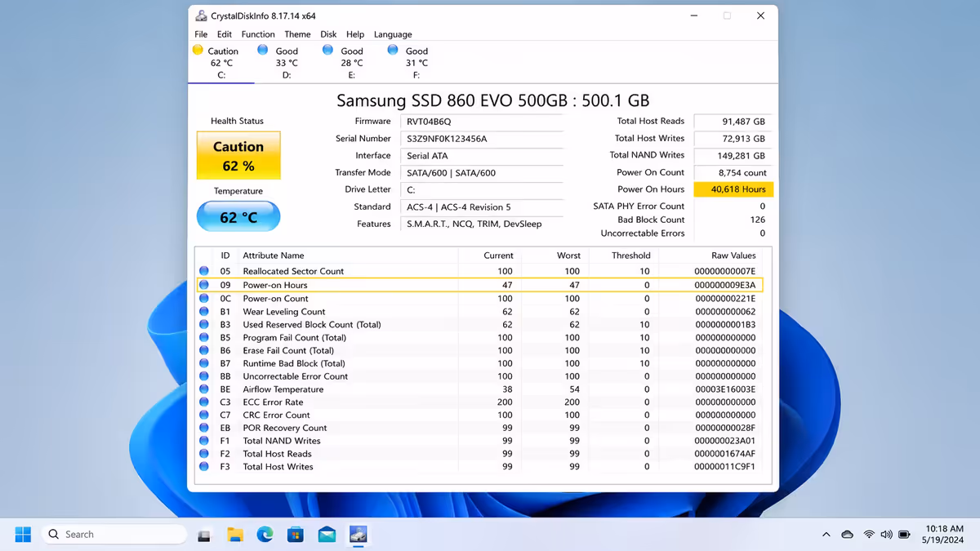Screen dimensions: 980x551
Task: Click the status orb for Total Host Reads row
Action: 204,454
